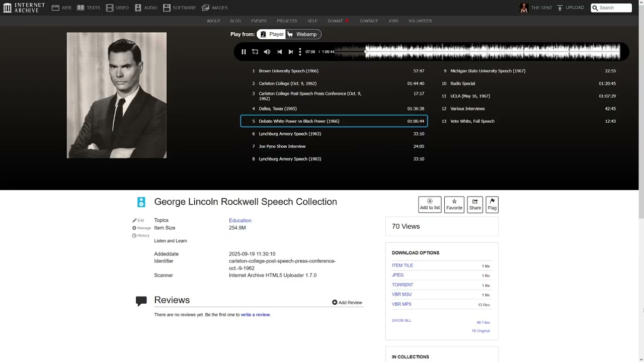Open the 46 Files link
The height and width of the screenshot is (362, 644).
[483, 322]
